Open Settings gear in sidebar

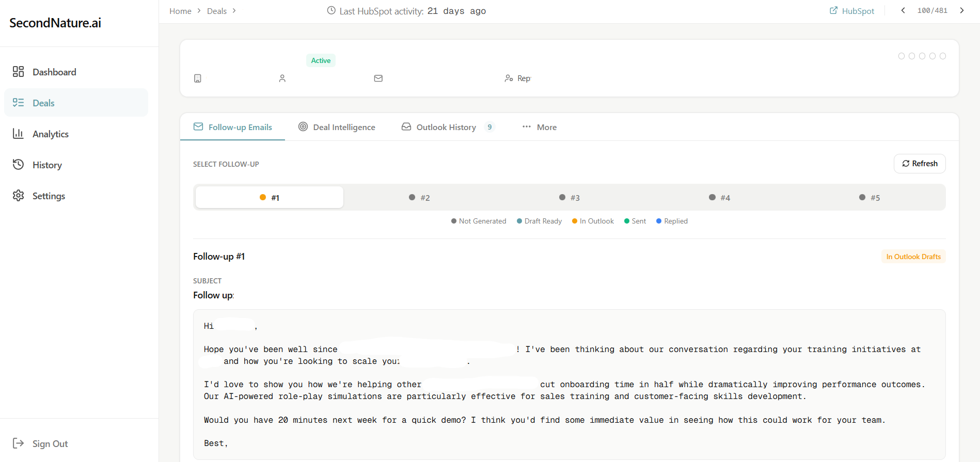pyautogui.click(x=19, y=196)
